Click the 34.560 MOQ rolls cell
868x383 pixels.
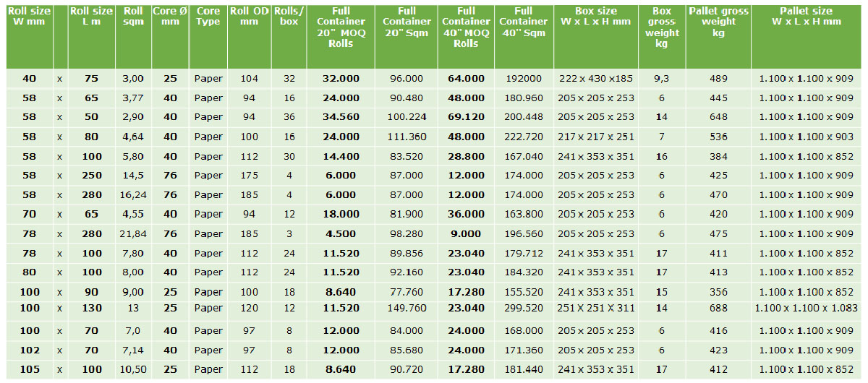click(340, 117)
